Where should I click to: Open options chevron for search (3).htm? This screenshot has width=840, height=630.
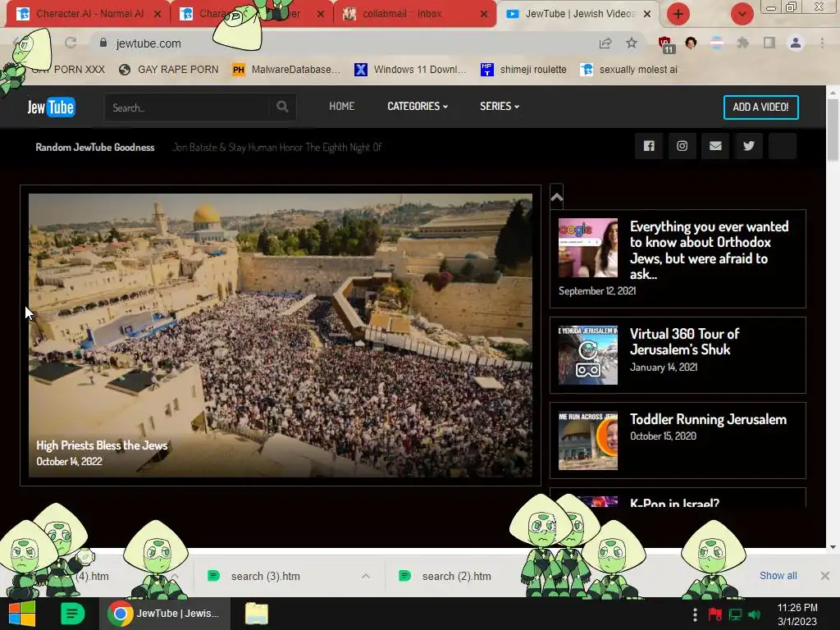366,576
